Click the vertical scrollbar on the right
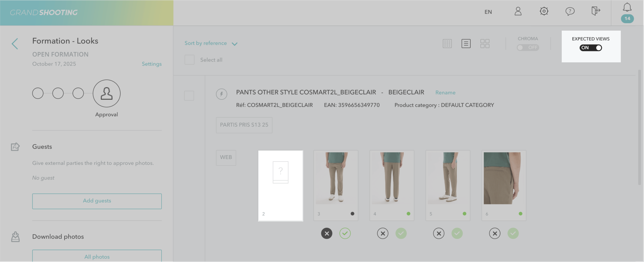 coord(640,127)
